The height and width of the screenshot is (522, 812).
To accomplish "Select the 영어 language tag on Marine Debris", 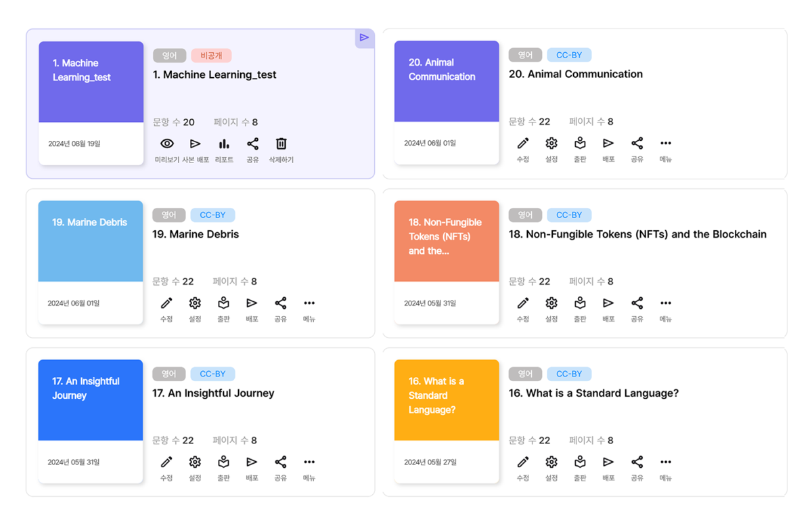I will [168, 214].
